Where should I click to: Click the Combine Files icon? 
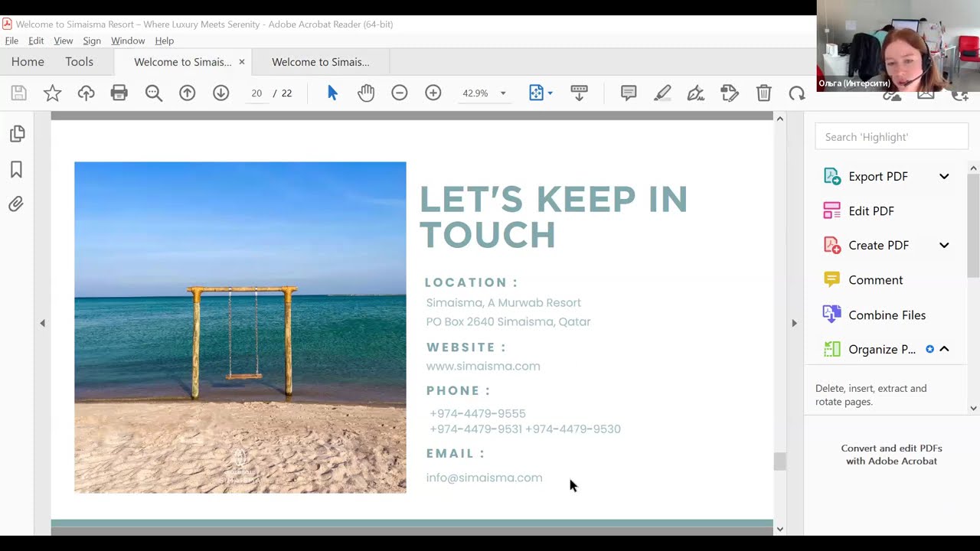tap(831, 315)
